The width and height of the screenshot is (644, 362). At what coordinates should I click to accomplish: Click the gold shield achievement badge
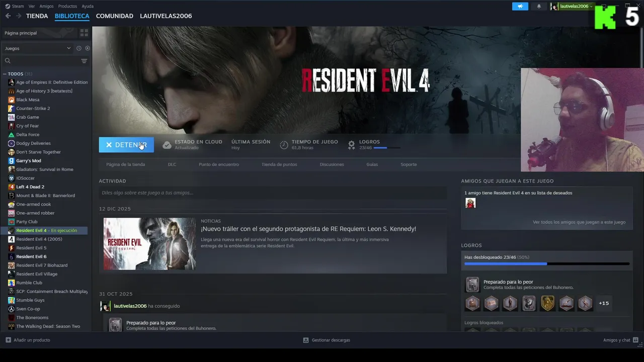click(547, 303)
